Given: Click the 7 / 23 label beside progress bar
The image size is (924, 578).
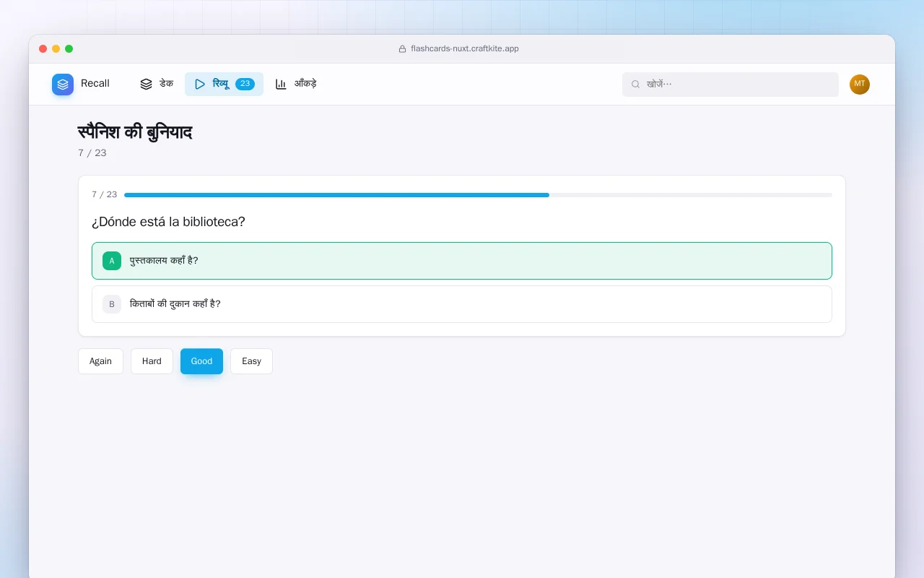Looking at the screenshot, I should pyautogui.click(x=105, y=195).
